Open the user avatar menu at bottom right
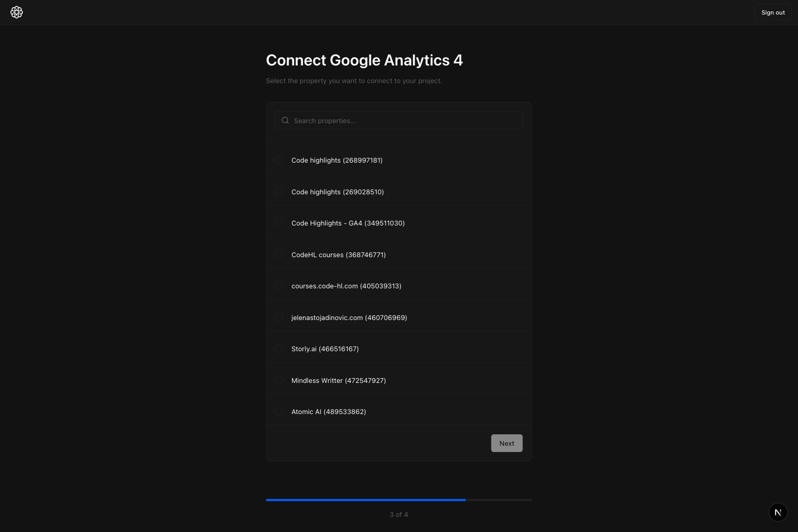This screenshot has width=798, height=532. click(778, 512)
